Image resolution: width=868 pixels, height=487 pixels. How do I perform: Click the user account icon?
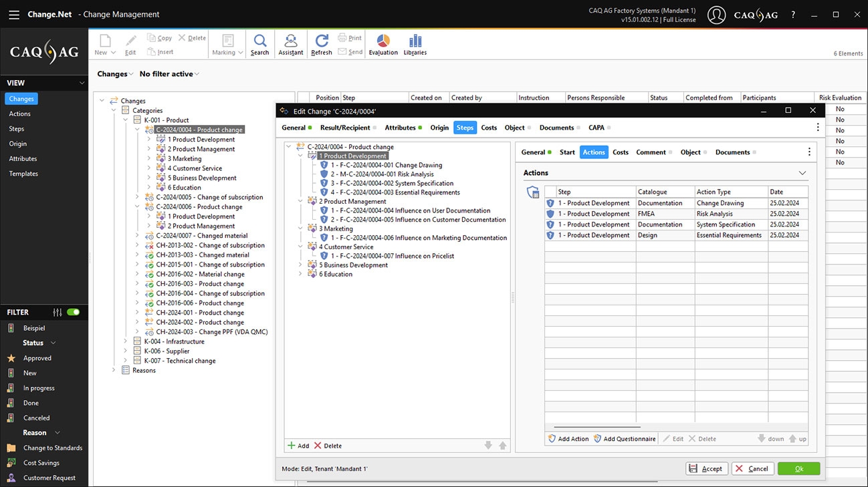coord(716,15)
